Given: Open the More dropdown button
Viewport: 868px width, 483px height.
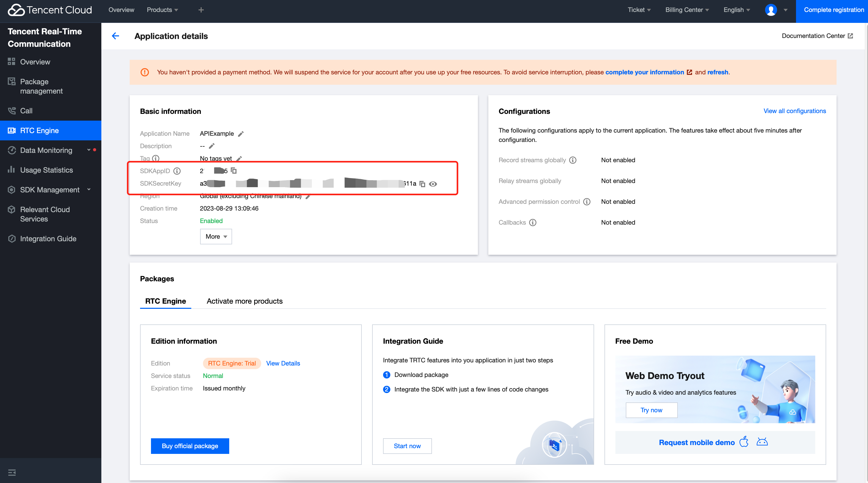Looking at the screenshot, I should pos(216,237).
